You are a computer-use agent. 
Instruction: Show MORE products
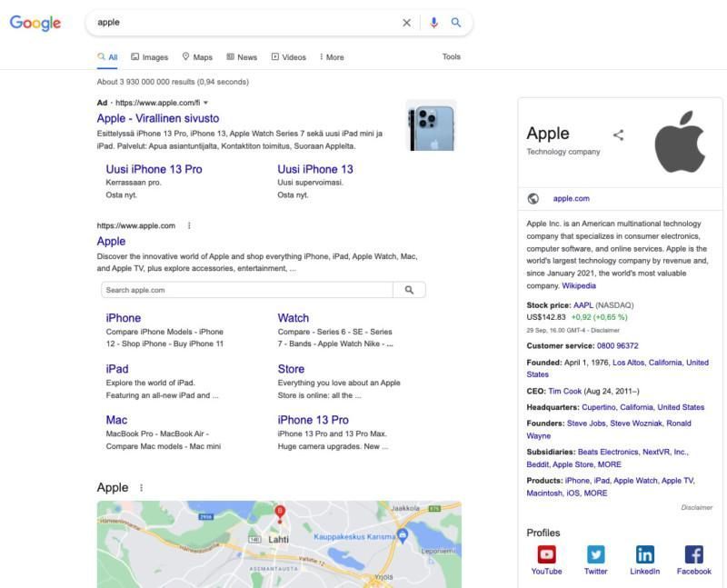coord(595,493)
